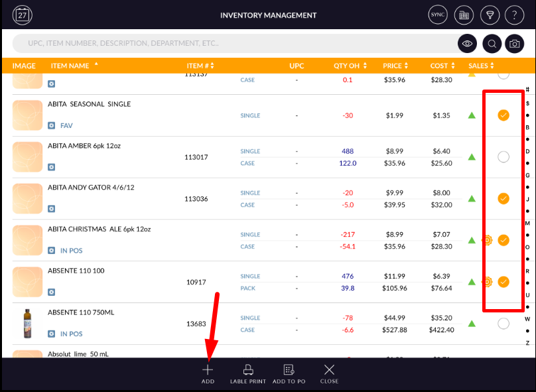536x392 pixels.
Task: Sort by PRICE column
Action: (x=395, y=66)
